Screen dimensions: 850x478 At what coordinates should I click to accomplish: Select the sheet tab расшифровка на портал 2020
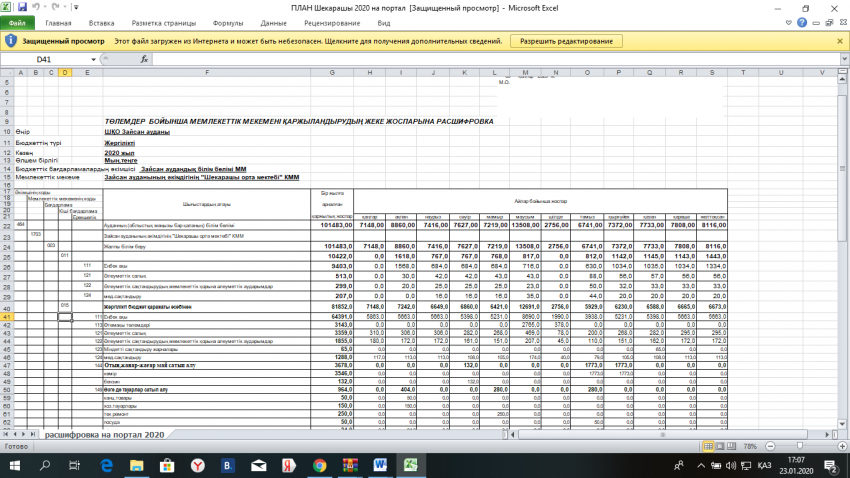coord(104,435)
